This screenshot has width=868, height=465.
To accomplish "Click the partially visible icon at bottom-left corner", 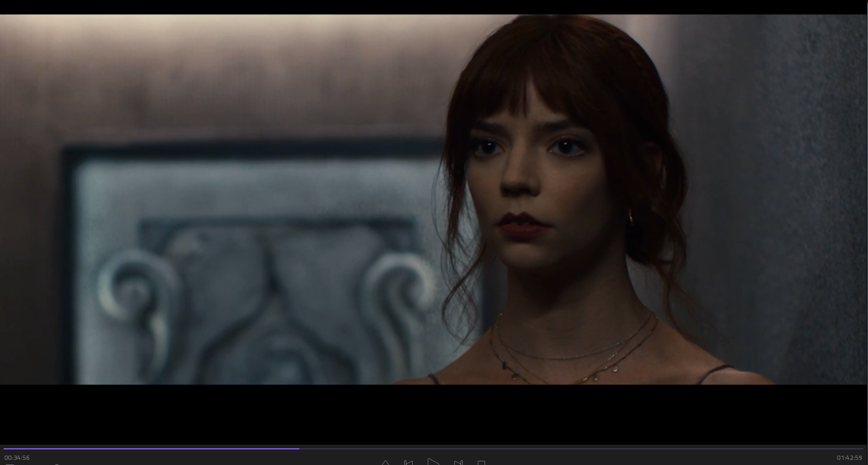I will tap(9, 463).
